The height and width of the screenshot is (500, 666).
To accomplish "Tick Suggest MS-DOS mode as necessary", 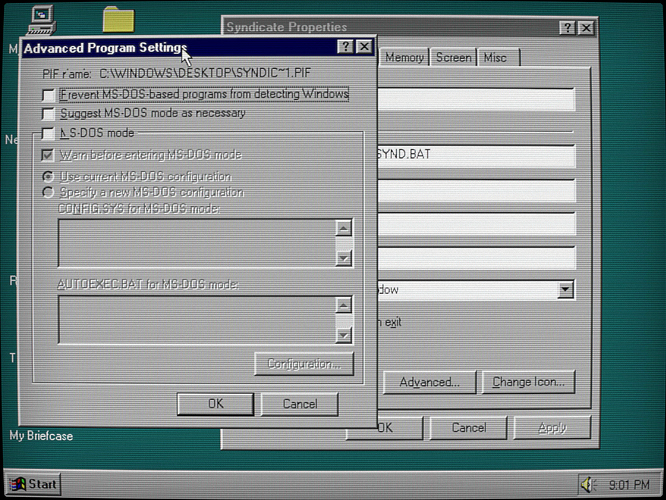I will (x=48, y=114).
